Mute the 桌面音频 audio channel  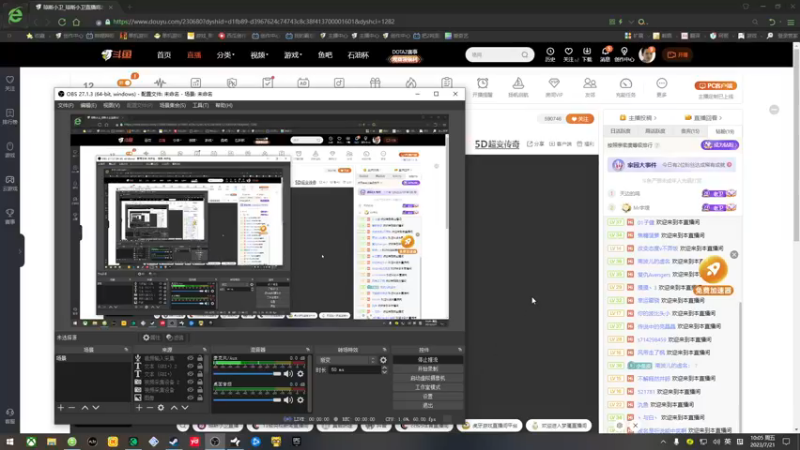pos(288,400)
